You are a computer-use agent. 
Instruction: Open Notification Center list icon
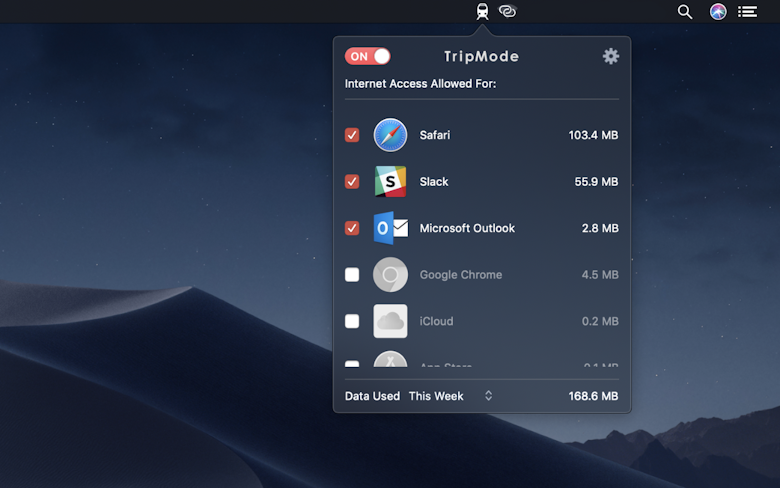coord(747,11)
